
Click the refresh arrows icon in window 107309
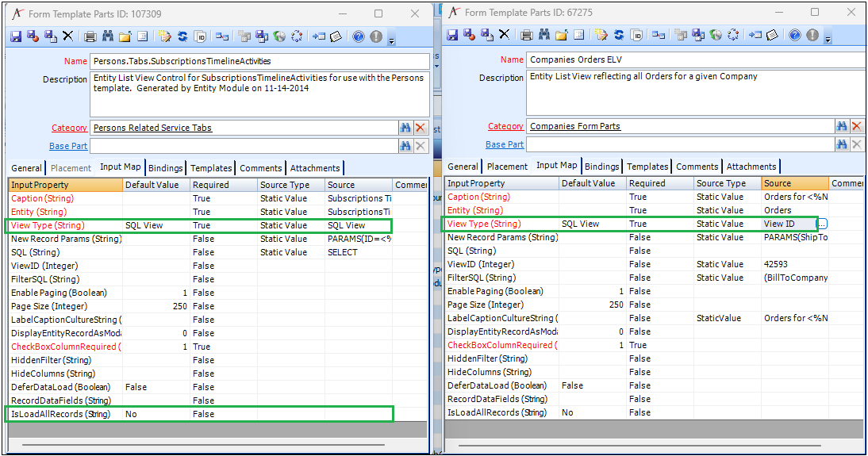(182, 37)
